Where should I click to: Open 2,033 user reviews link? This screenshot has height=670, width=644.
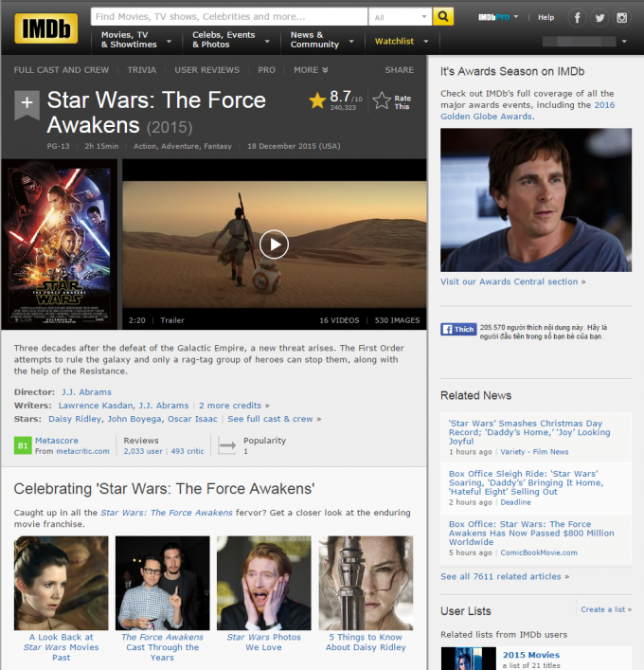[143, 451]
